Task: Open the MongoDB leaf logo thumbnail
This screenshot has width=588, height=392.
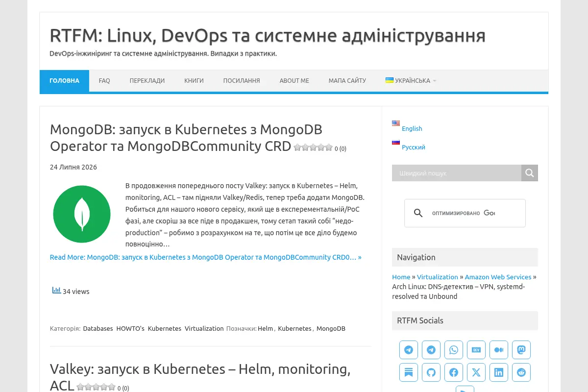Action: pyautogui.click(x=82, y=214)
